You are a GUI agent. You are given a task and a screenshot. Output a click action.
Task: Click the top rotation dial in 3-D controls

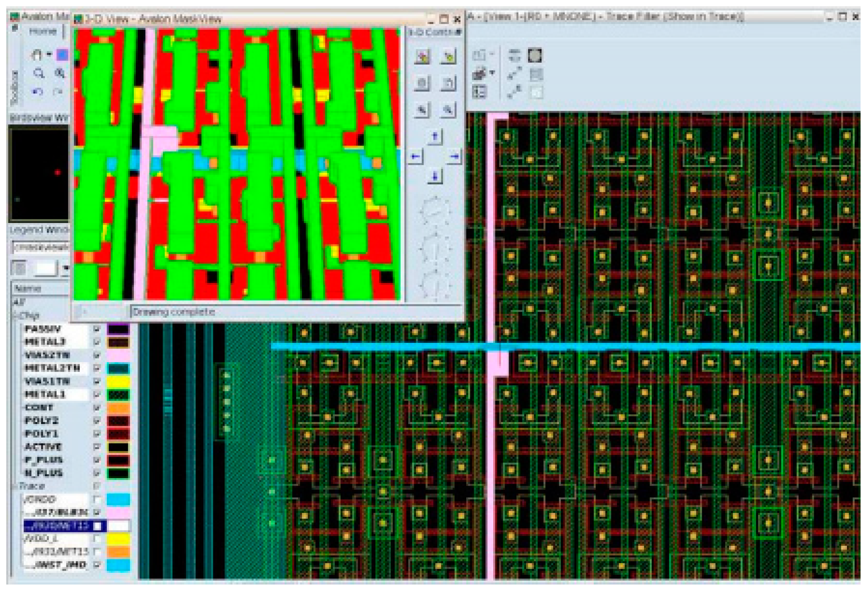tap(435, 212)
